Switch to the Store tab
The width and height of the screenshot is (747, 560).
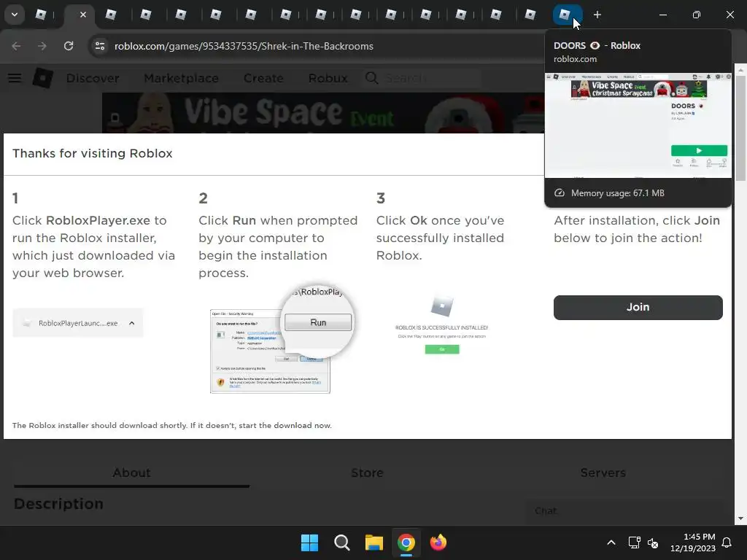[368, 472]
